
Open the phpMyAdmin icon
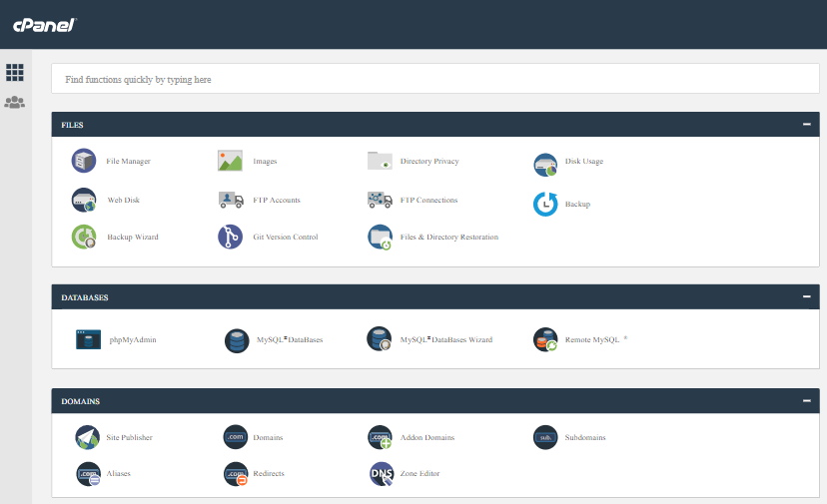click(88, 339)
